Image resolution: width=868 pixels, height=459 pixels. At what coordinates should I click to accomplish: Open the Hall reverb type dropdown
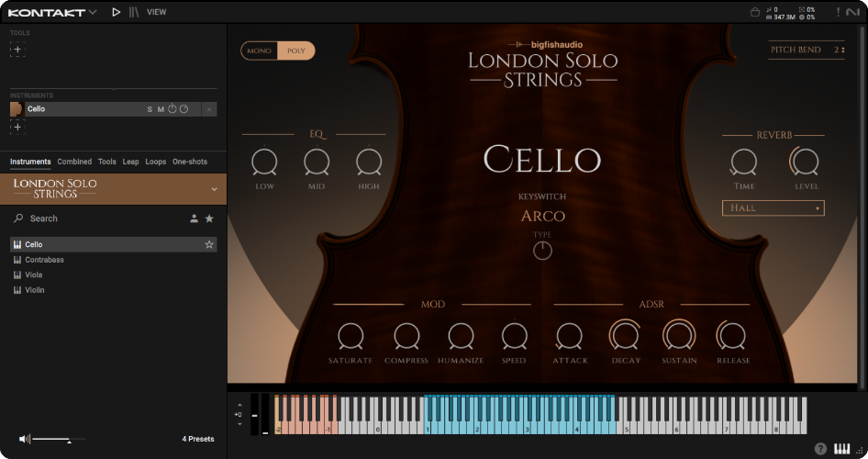click(773, 208)
